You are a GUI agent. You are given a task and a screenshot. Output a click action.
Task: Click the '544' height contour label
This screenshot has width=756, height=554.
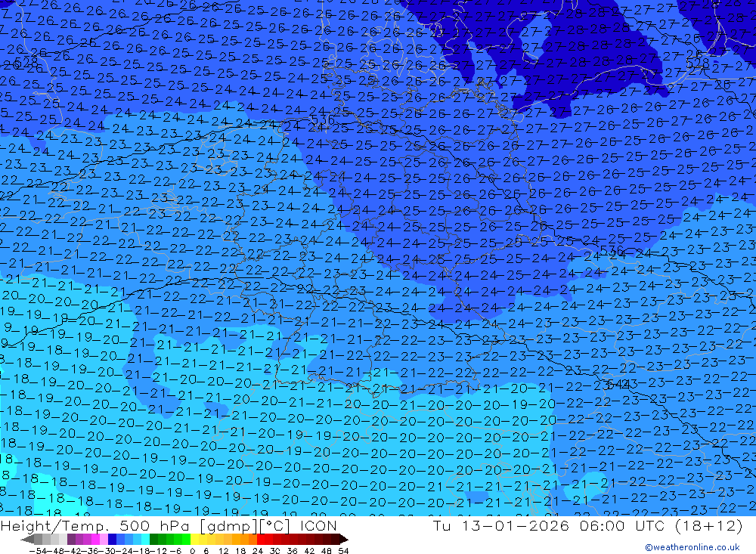coord(617,384)
